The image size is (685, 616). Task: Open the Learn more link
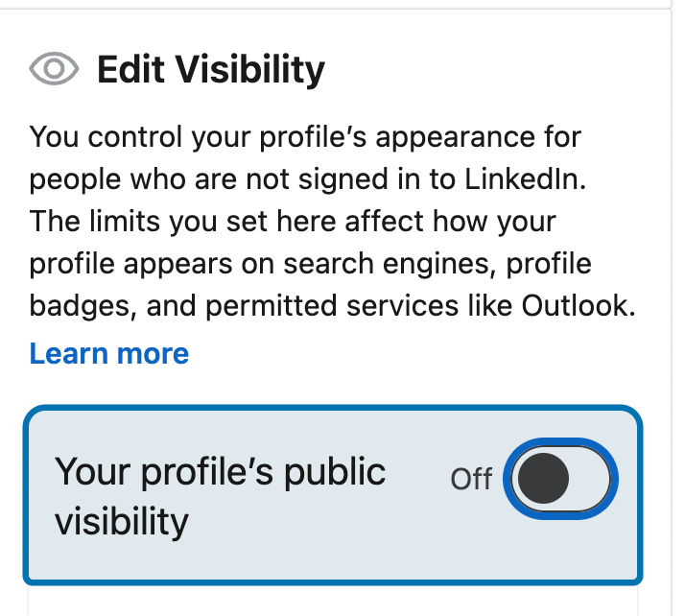[109, 354]
